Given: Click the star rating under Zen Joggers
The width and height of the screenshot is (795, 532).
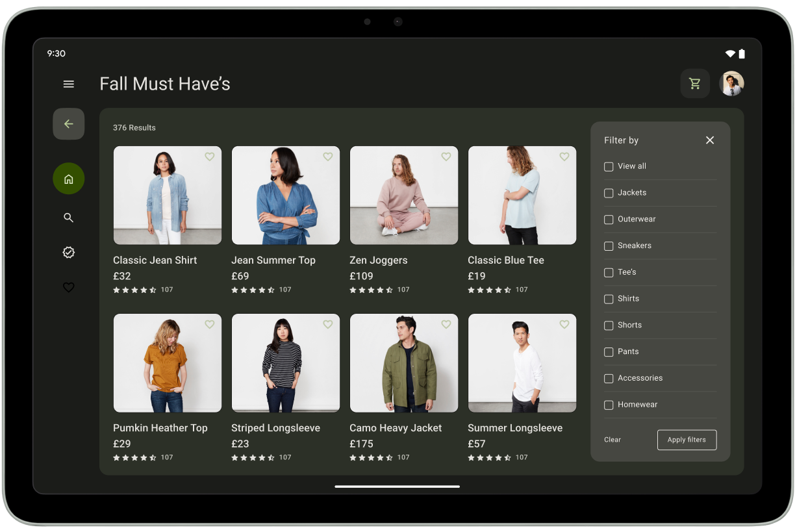Looking at the screenshot, I should [x=372, y=290].
